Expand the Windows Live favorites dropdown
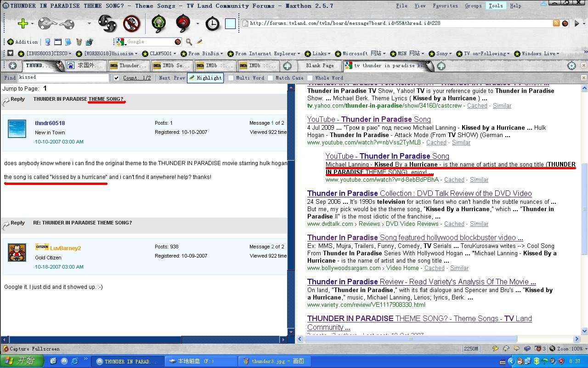Viewport: 588px width, 368px height. [x=538, y=54]
